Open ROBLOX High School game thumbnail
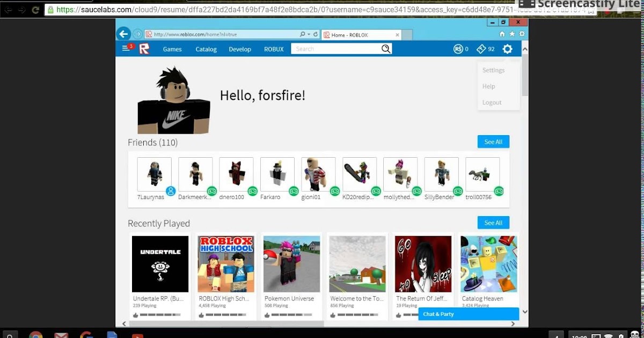The height and width of the screenshot is (338, 644). click(x=226, y=264)
